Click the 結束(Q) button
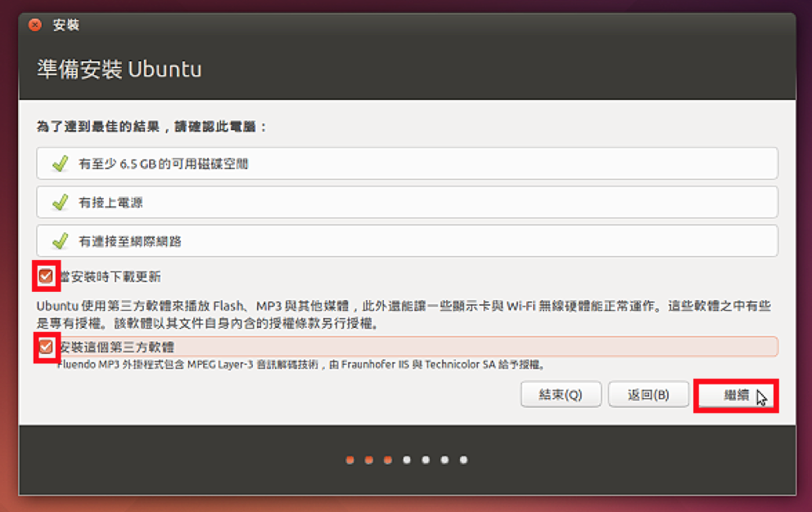 coord(561,395)
